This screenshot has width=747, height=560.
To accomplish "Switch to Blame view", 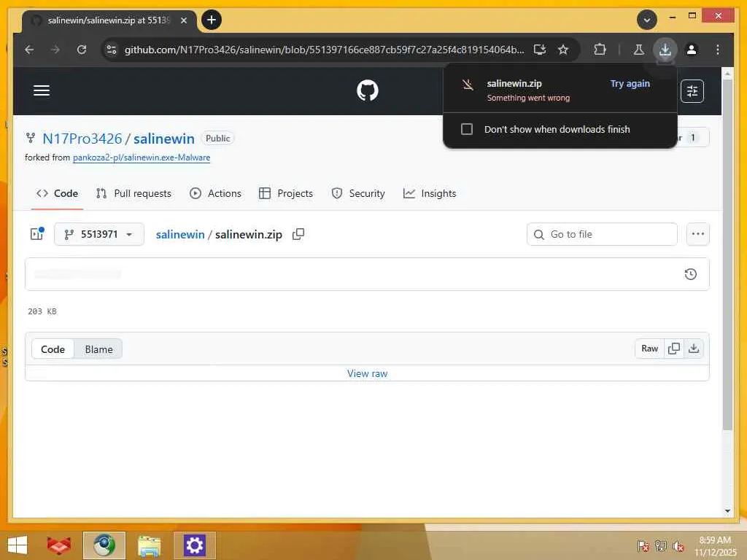I will click(x=98, y=349).
